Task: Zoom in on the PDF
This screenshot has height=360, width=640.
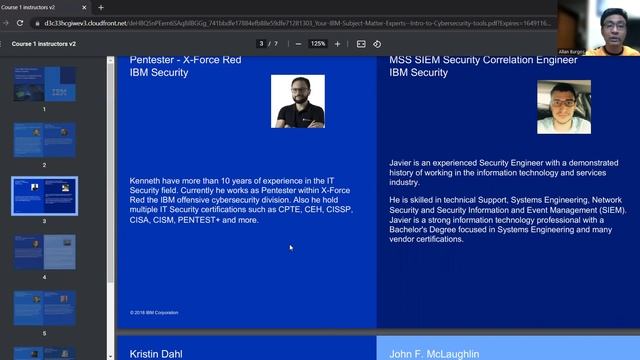Action: point(337,44)
